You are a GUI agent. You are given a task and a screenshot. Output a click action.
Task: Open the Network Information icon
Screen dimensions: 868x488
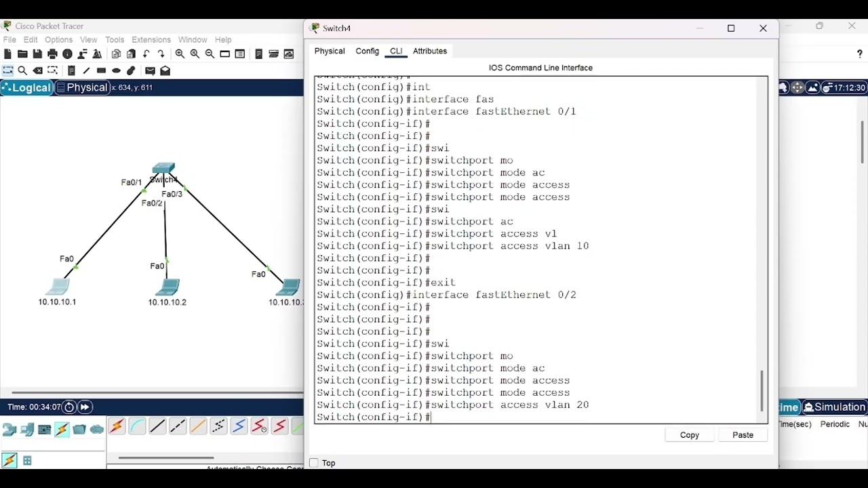67,54
